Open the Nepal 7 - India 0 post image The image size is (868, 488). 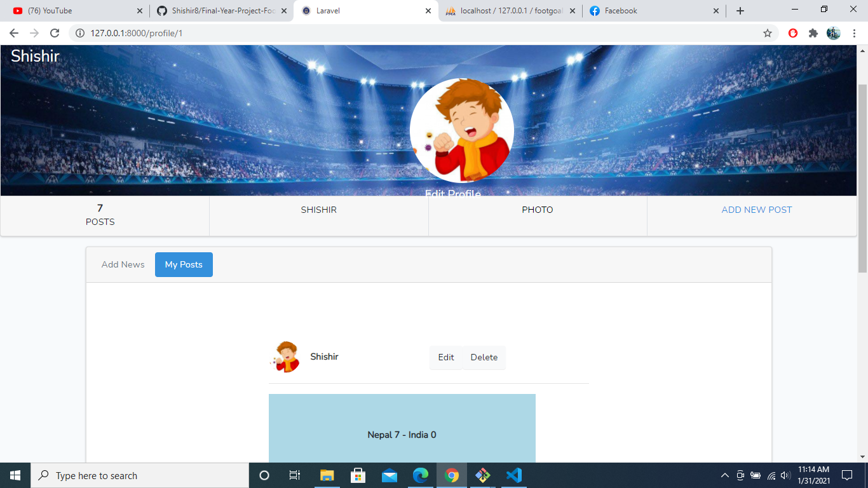402,435
